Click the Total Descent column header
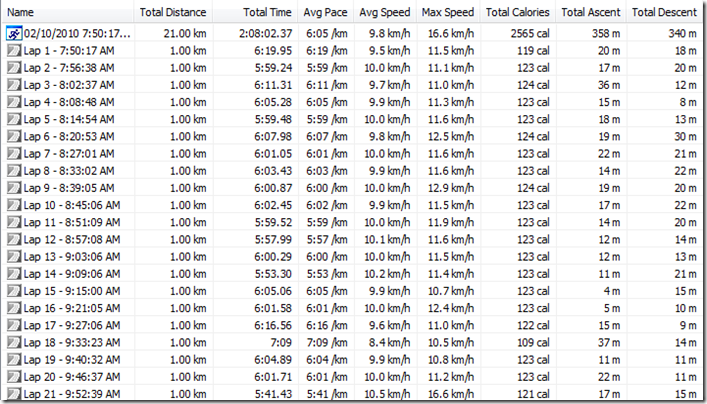 tap(663, 13)
